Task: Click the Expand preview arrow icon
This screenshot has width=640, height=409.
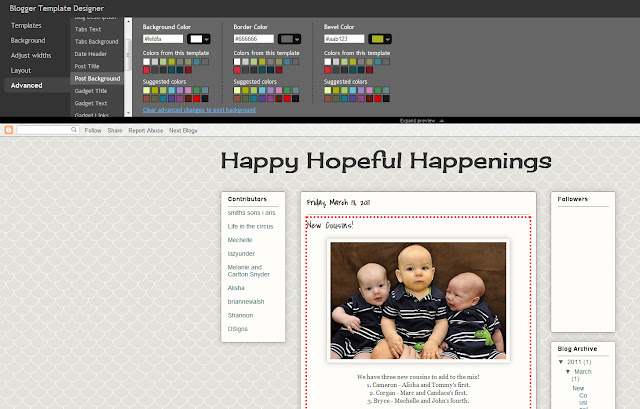Action: pos(442,120)
